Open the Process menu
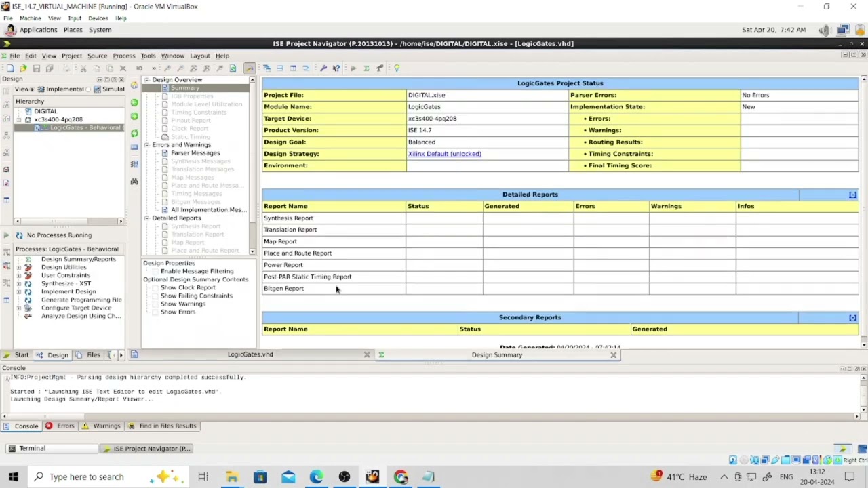 [x=124, y=56]
